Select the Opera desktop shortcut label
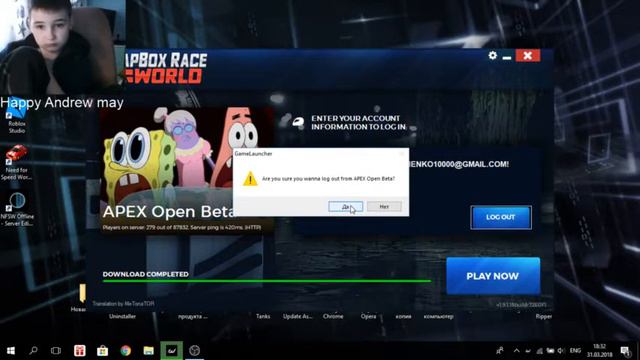 [368, 316]
